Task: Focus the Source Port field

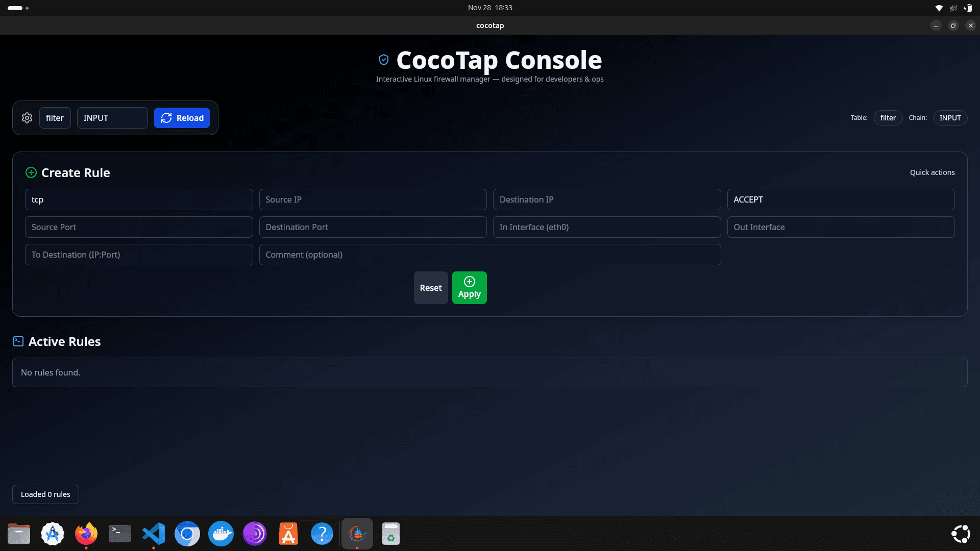Action: (x=139, y=227)
